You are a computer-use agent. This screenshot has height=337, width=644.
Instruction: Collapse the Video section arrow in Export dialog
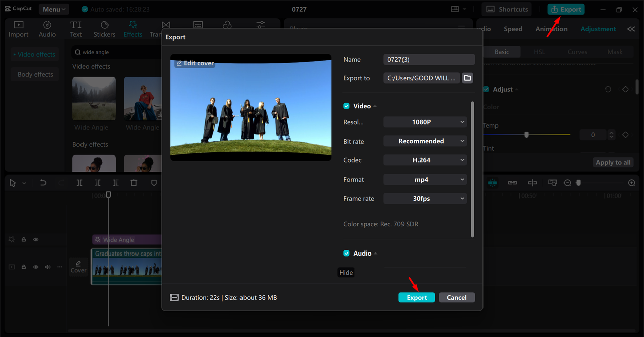[375, 106]
